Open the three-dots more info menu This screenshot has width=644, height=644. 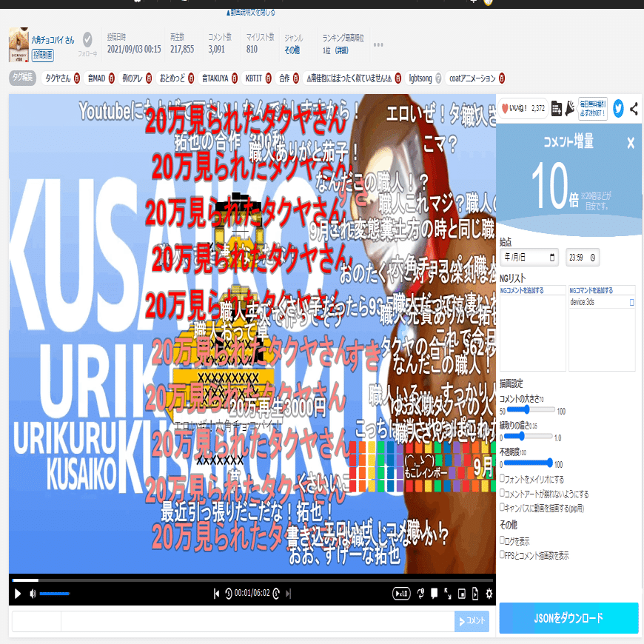(378, 44)
